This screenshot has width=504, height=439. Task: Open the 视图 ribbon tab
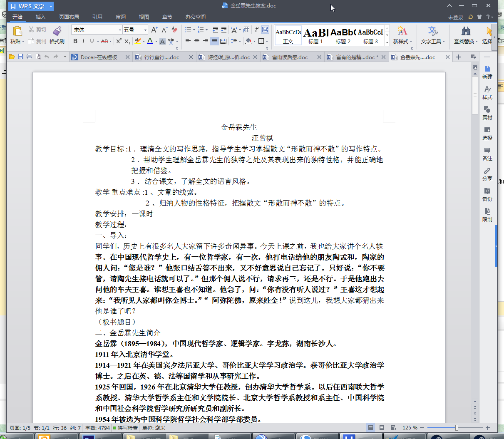pyautogui.click(x=144, y=17)
